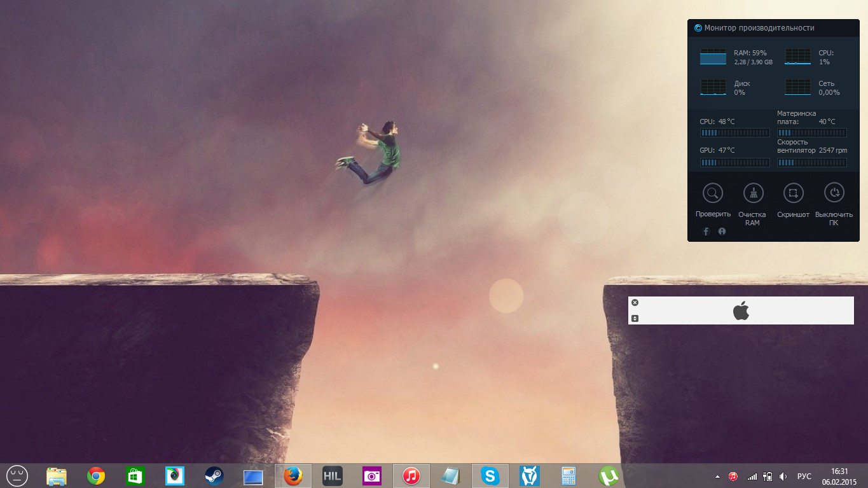Show hidden system tray icons

tap(718, 477)
